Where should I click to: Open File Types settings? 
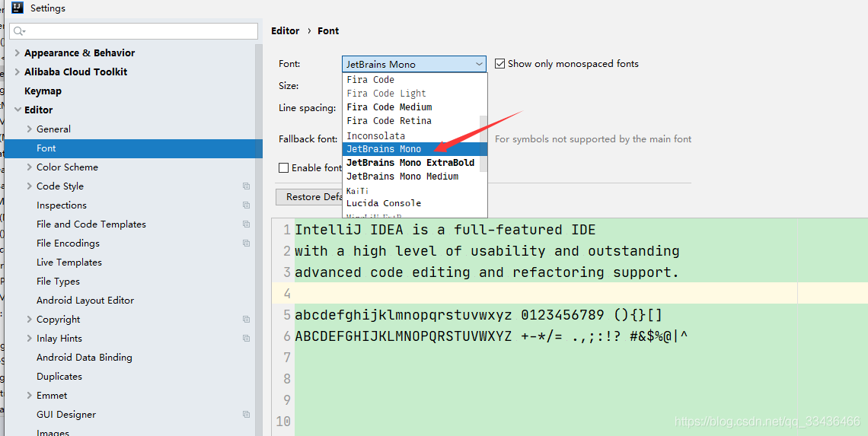(58, 281)
